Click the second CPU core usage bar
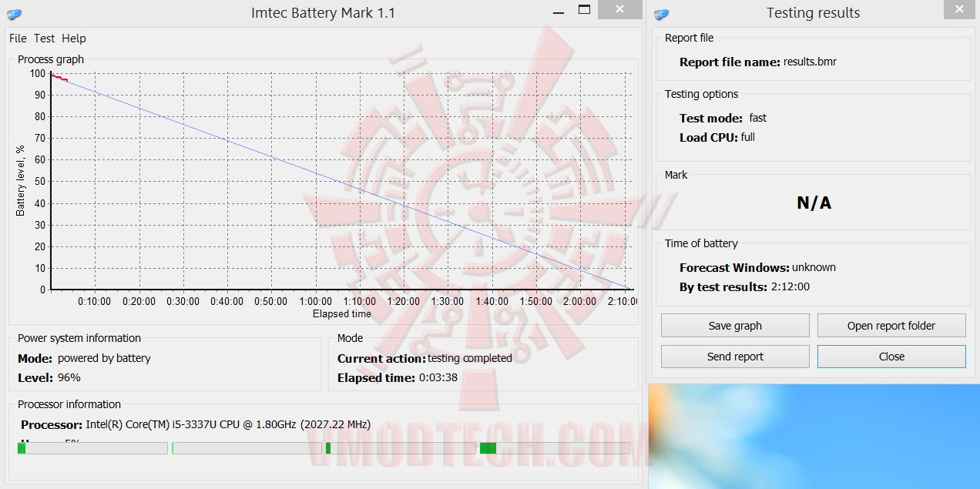 pyautogui.click(x=247, y=448)
